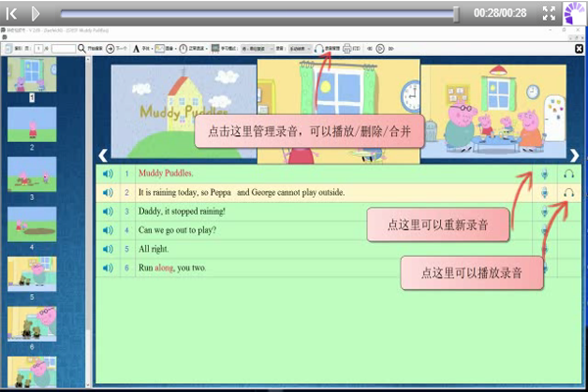This screenshot has width=588, height=392.
Task: Click the clock speed icon
Action: pos(183,49)
